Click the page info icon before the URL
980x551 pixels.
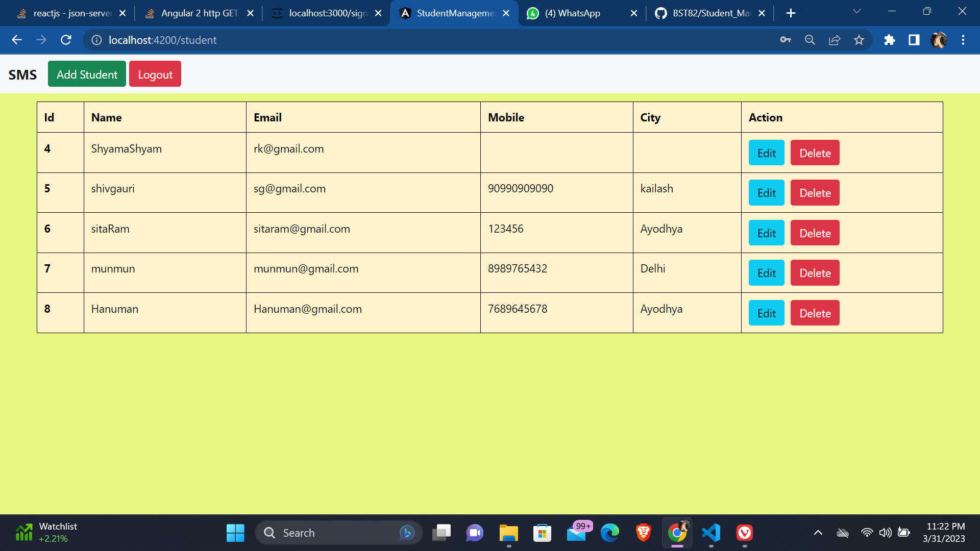tap(96, 40)
